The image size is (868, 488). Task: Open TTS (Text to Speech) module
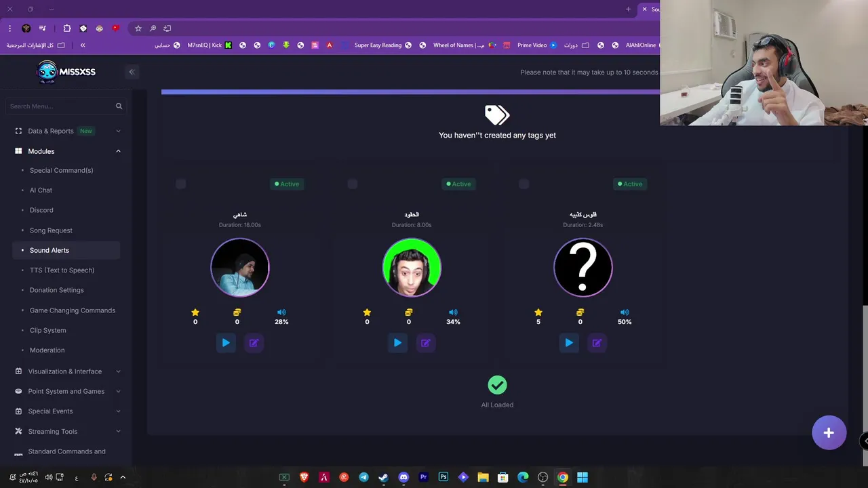62,270
